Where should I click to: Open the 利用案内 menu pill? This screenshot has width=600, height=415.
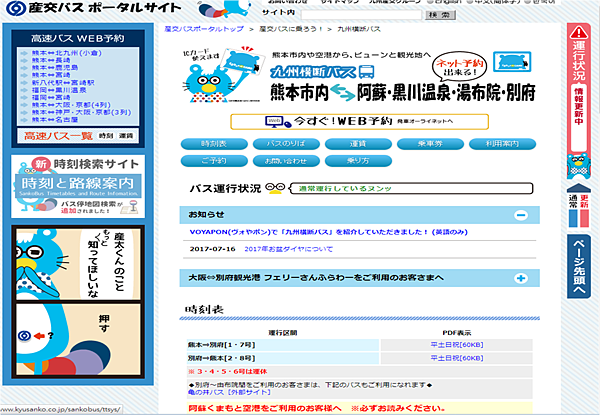(x=502, y=144)
